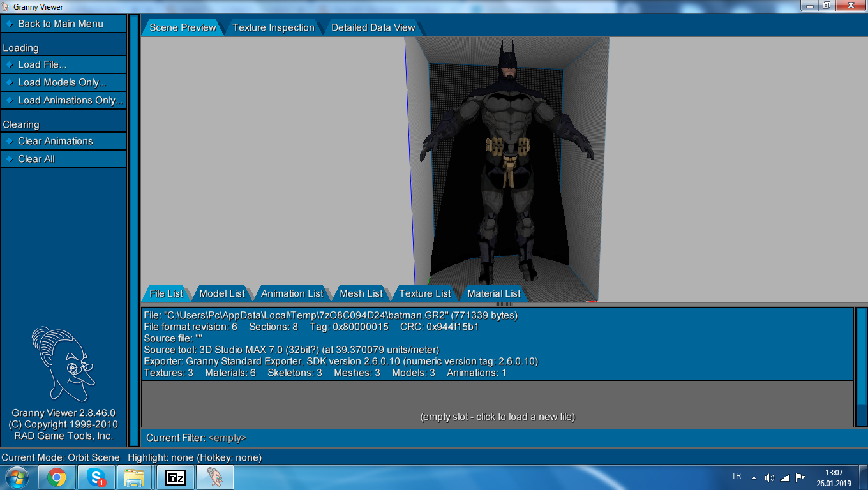Switch to the Scene Preview tab

[183, 27]
